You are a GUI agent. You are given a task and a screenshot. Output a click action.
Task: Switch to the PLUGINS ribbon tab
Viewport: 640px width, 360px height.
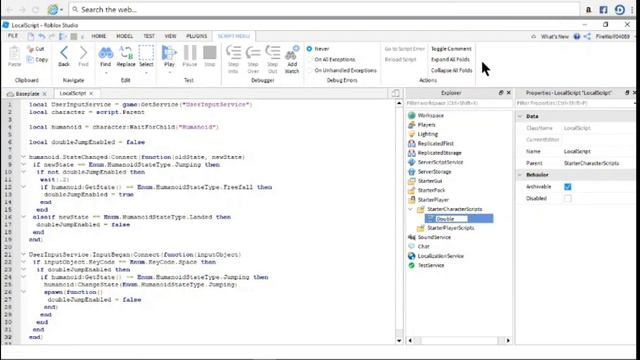(x=196, y=36)
